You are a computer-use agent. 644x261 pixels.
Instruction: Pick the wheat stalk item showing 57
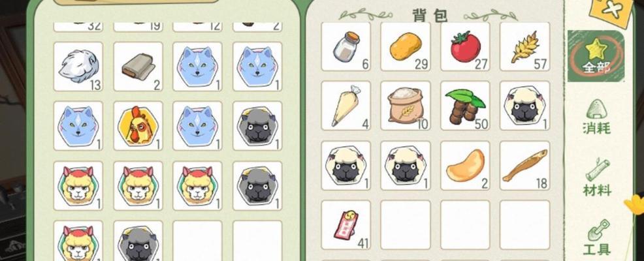524,46
